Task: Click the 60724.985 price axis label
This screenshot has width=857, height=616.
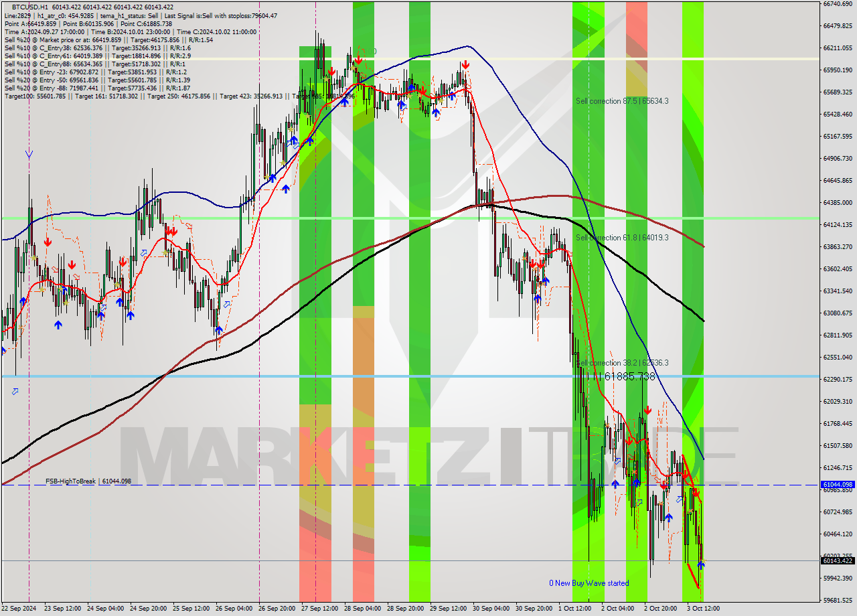Action: pos(838,512)
